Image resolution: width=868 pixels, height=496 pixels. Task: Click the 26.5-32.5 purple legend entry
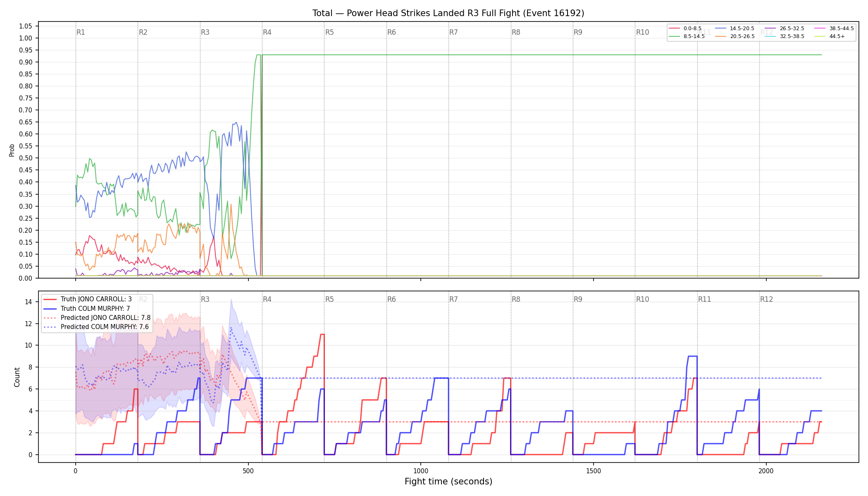785,29
